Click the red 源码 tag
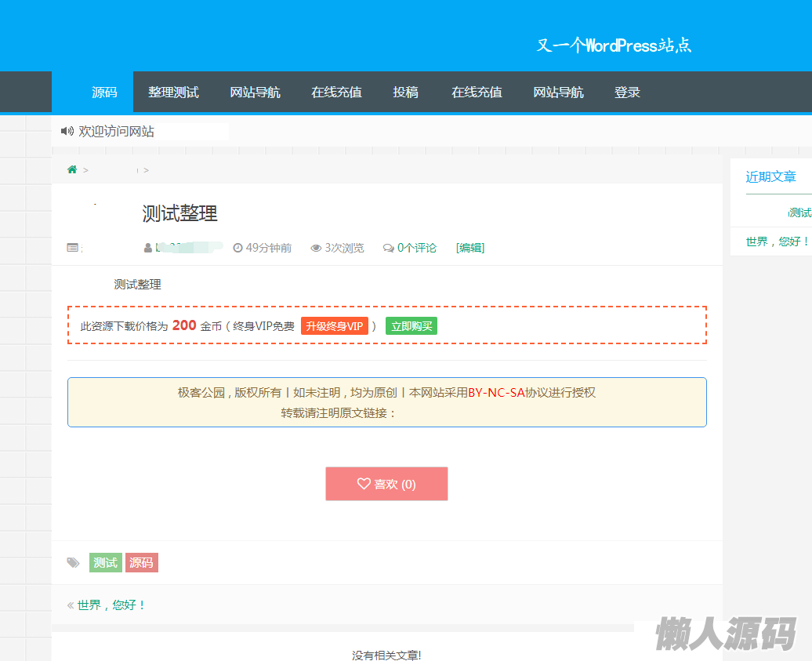812x661 pixels. coord(141,562)
